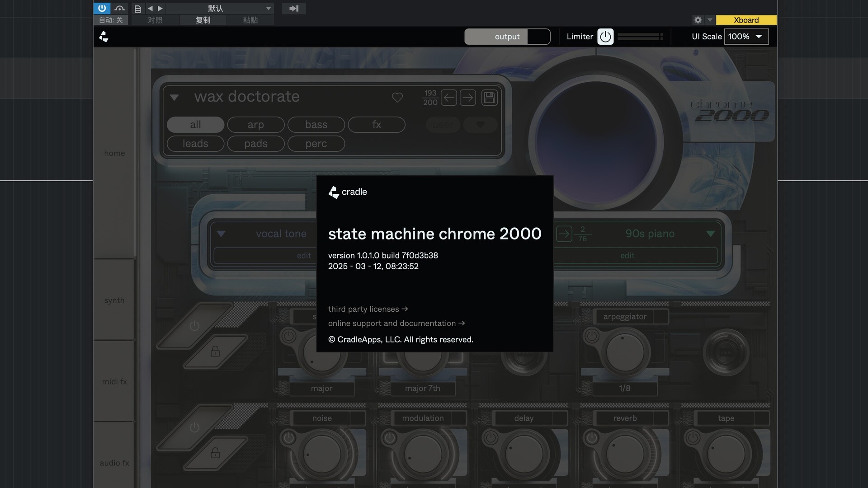Viewport: 868px width, 488px height.
Task: Toggle the plugin bypass power button
Action: pos(102,8)
